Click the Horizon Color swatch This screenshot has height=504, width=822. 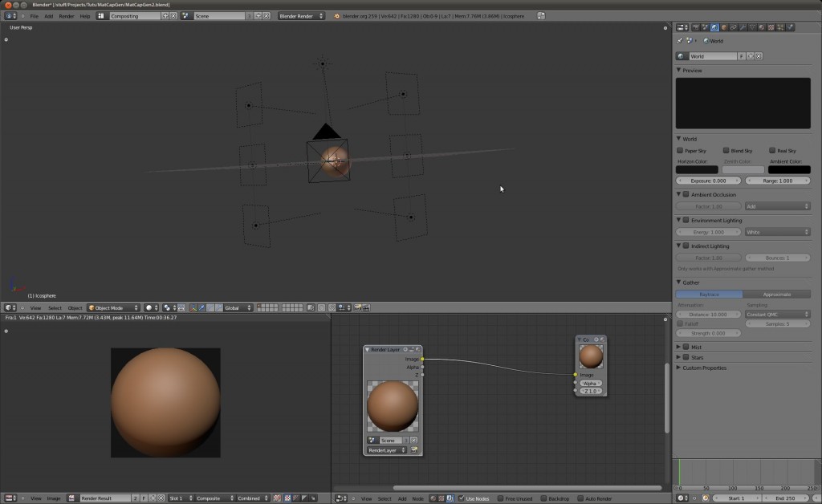pos(696,169)
